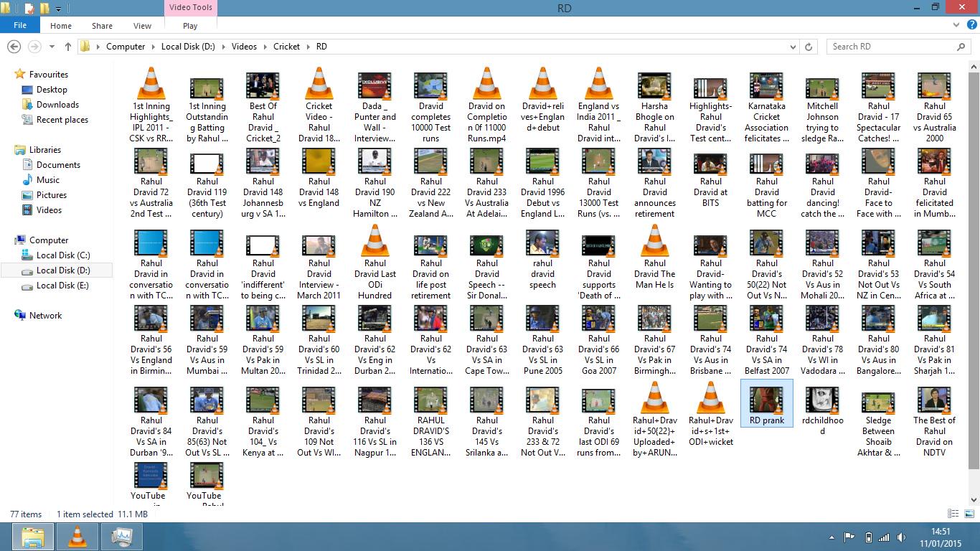
Task: Click Computer in the address breadcrumb
Action: point(126,47)
